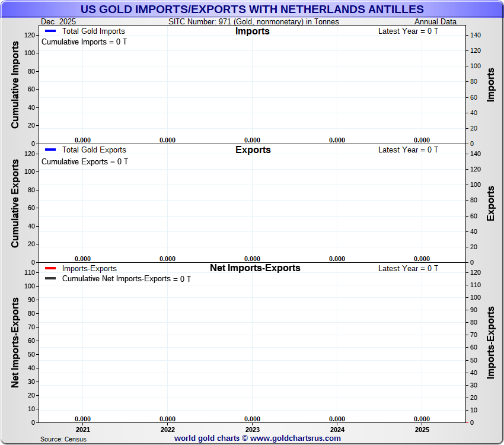504x445 pixels.
Task: Click the chart title 'US GOLD IMPORTS/EXPORTS WITH NETHERLANDS ANTILLES'
Action: (x=252, y=9)
